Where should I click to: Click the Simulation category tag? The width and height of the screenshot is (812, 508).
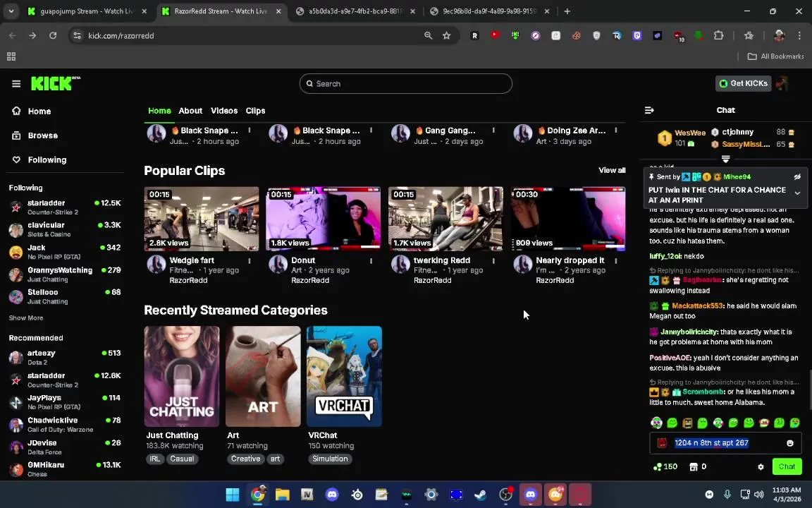330,459
